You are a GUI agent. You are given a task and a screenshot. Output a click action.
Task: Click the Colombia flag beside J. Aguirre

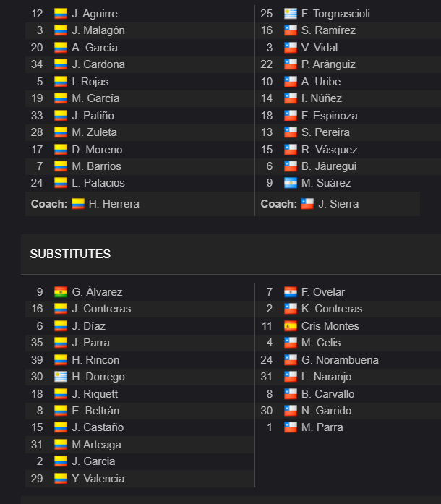click(x=61, y=14)
